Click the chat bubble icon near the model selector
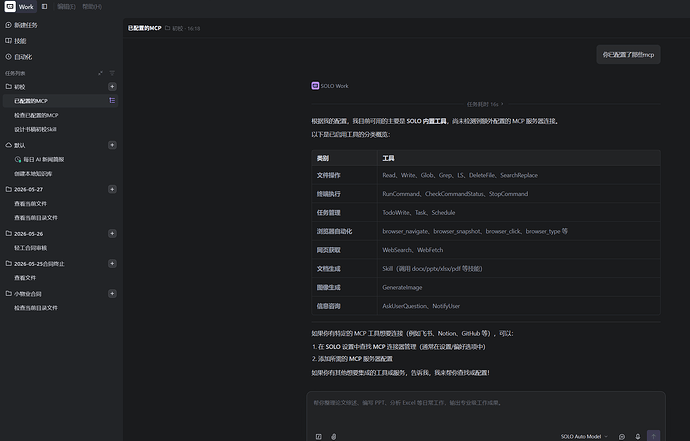The width and height of the screenshot is (690, 441). pyautogui.click(x=622, y=437)
